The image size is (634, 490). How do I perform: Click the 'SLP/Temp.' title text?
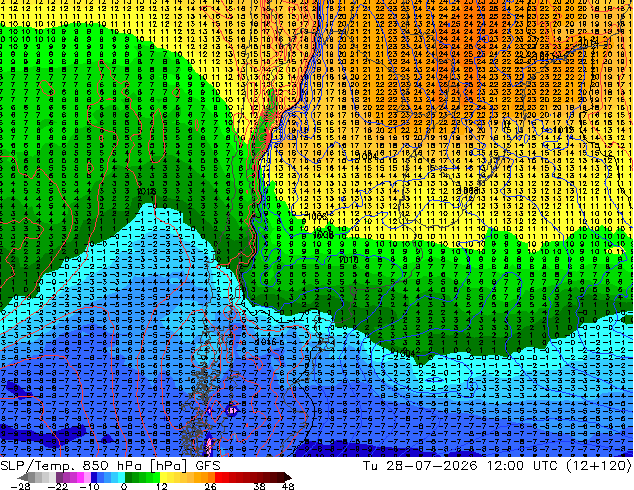point(40,465)
